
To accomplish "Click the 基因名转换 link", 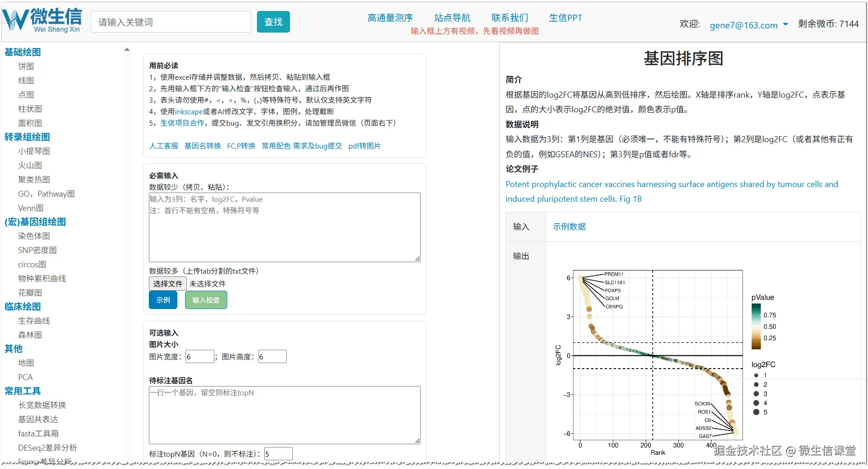I will 203,146.
